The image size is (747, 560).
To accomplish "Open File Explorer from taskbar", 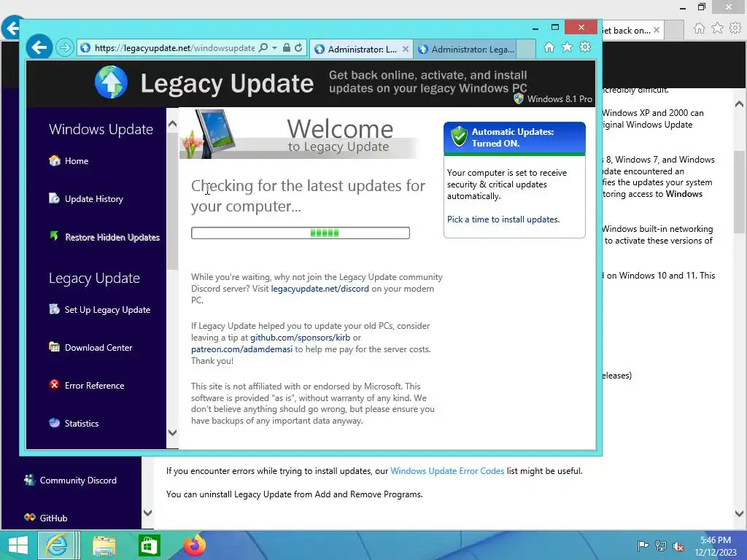I will pos(104,545).
